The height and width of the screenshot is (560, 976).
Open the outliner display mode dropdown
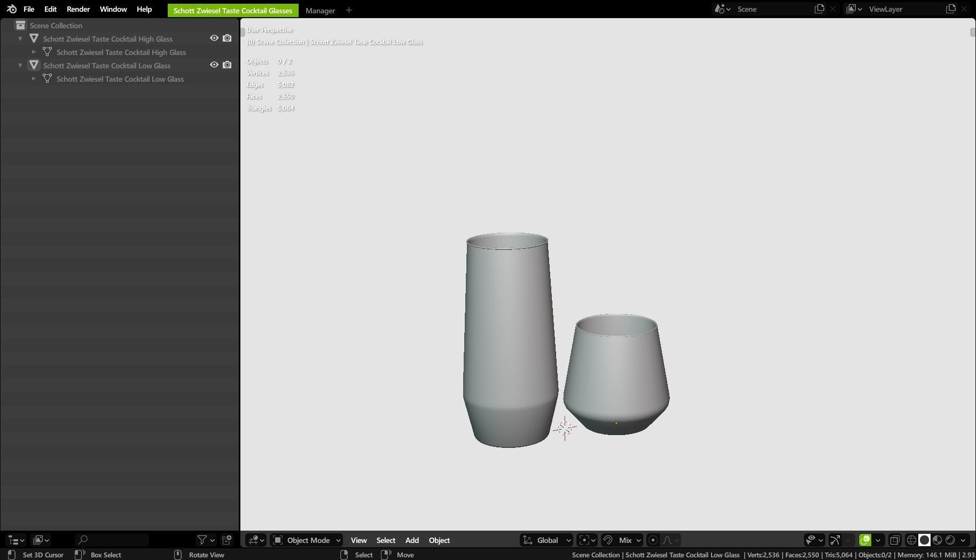point(41,540)
